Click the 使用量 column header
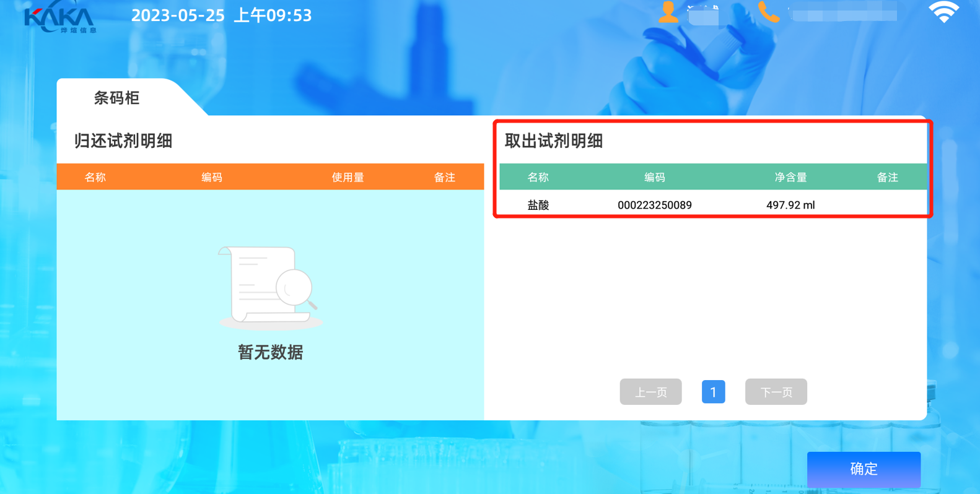980x494 pixels. [348, 178]
